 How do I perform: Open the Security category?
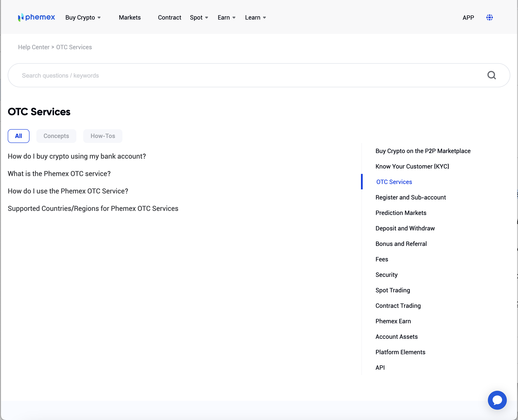click(x=387, y=275)
